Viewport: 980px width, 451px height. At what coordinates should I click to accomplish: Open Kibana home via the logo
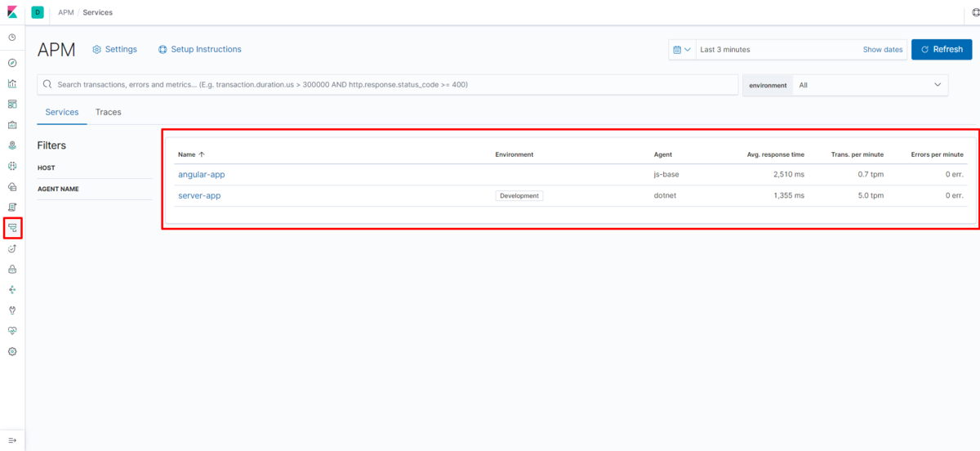point(12,12)
